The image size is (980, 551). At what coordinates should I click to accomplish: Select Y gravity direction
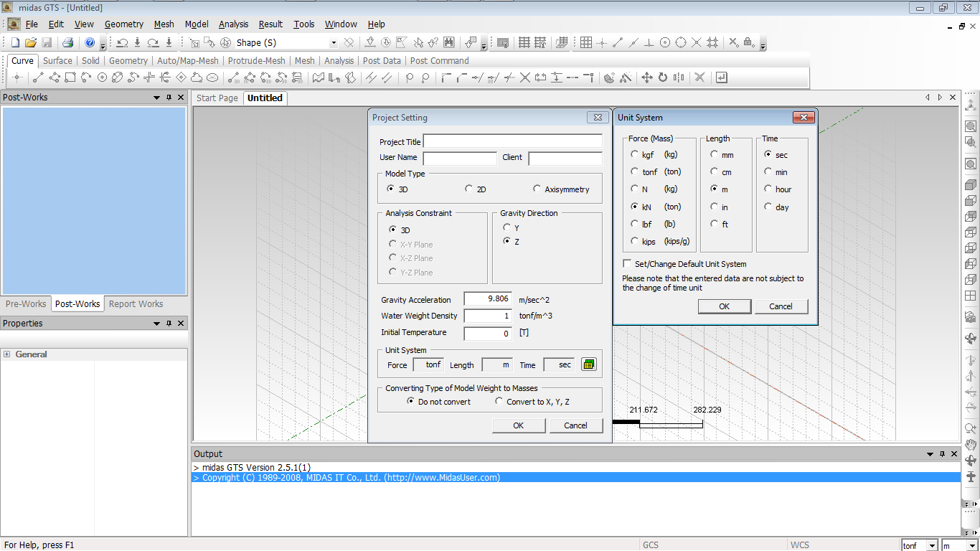(507, 227)
